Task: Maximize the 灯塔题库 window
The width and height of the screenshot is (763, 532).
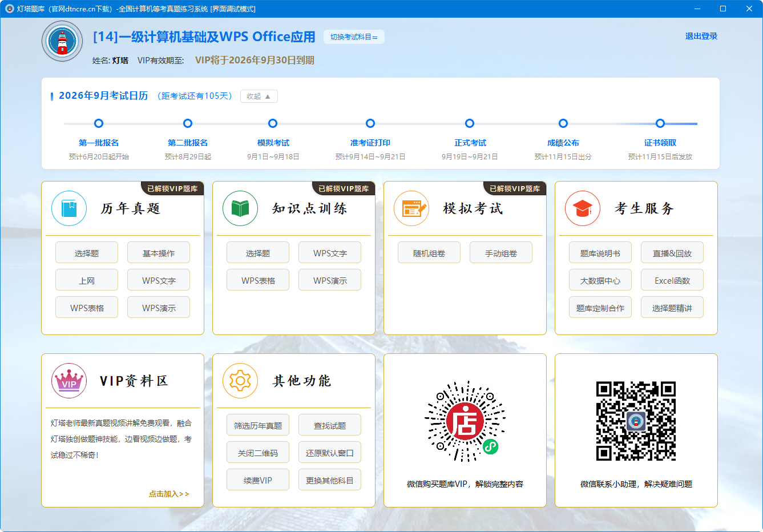Action: tap(723, 9)
